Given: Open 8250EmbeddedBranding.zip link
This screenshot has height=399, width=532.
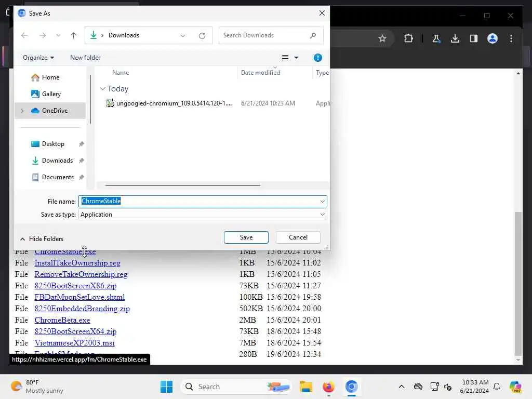Looking at the screenshot, I should [x=82, y=309].
